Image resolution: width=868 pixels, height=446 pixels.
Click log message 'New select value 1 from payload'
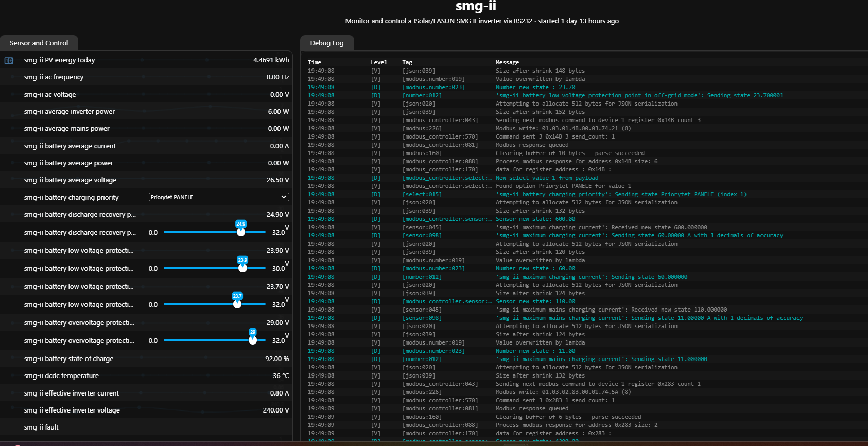tap(547, 178)
